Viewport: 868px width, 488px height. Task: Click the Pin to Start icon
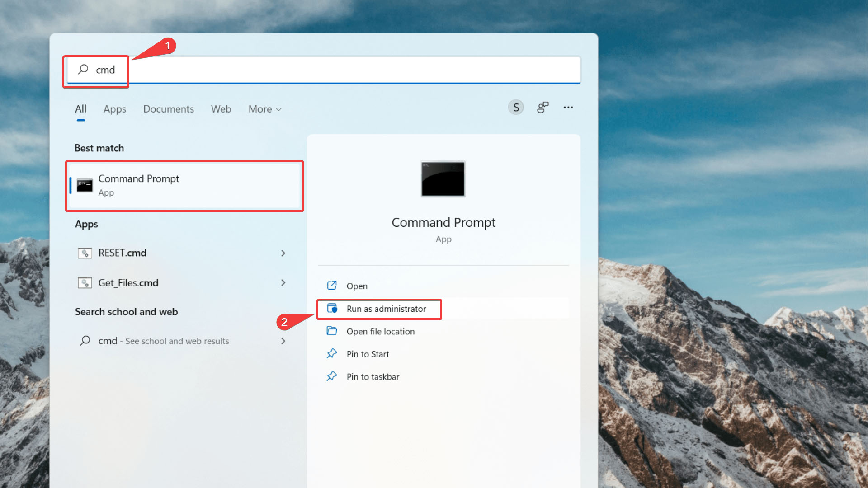[332, 353]
